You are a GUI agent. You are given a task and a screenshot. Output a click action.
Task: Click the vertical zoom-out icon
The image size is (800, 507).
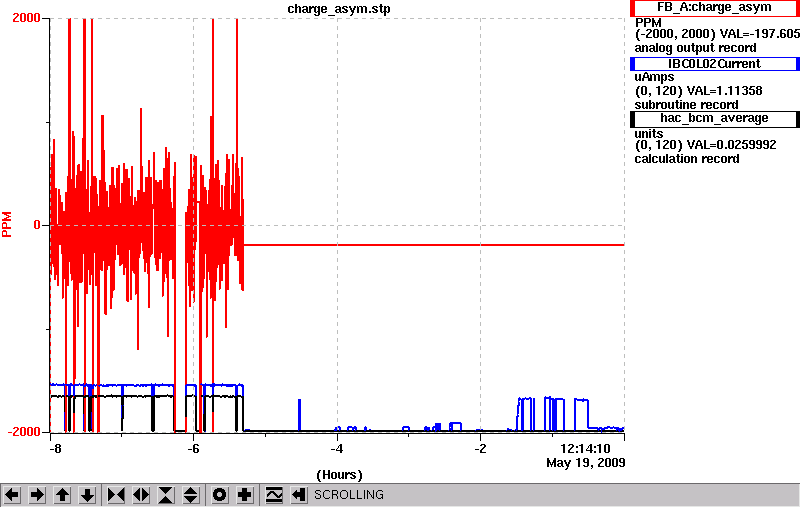(x=191, y=495)
